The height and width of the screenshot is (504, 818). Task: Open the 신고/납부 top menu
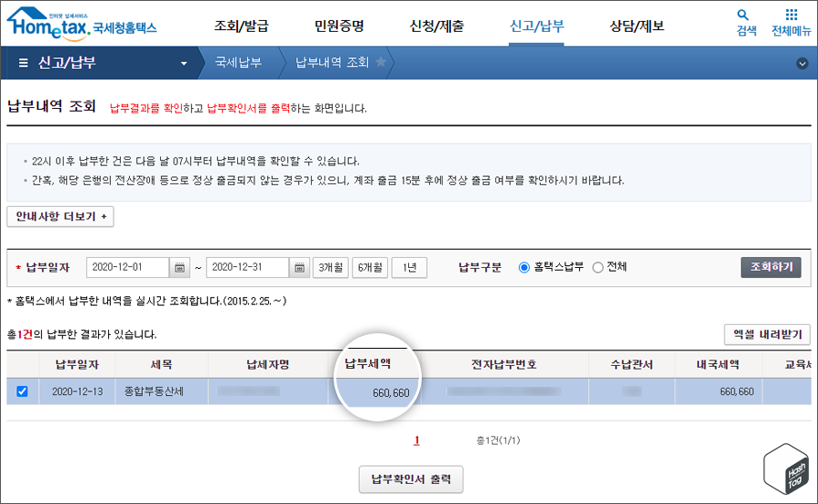coord(537,25)
